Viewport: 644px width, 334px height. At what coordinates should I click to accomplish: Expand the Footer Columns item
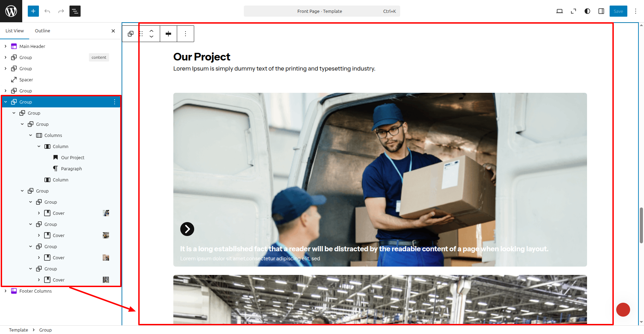pos(6,291)
